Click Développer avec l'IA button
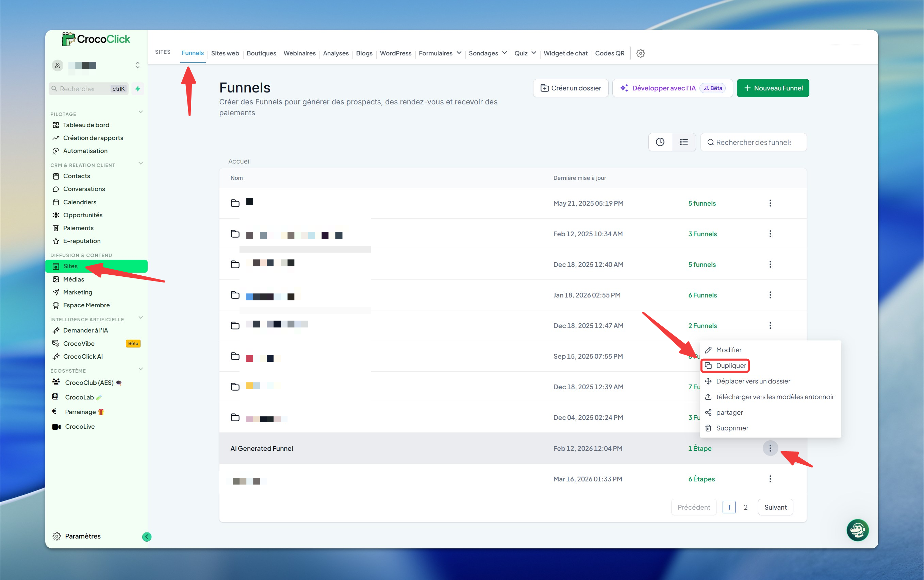This screenshot has height=580, width=924. 672,88
